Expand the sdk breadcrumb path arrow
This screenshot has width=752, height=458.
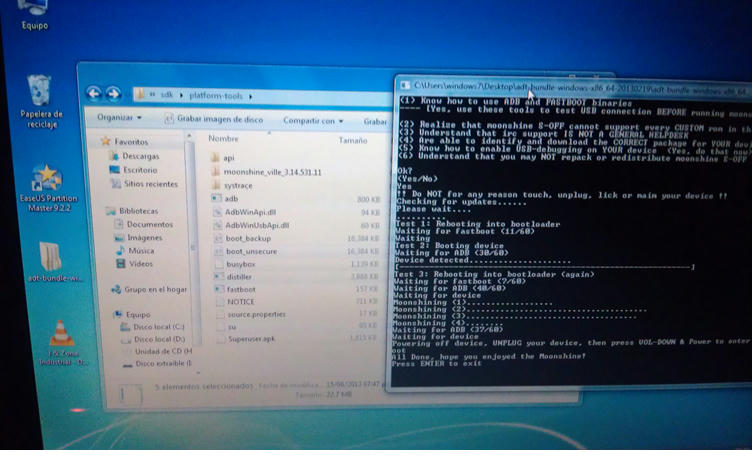click(x=182, y=95)
